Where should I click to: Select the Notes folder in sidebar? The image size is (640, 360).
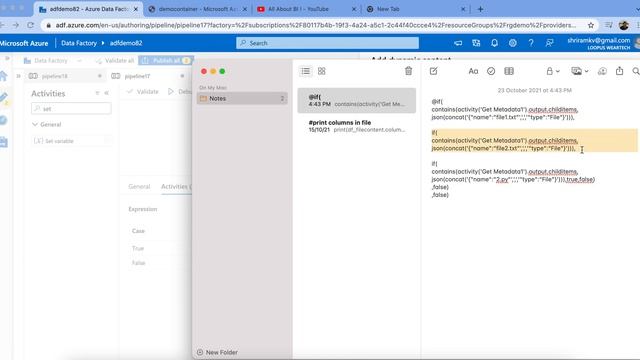coord(242,98)
